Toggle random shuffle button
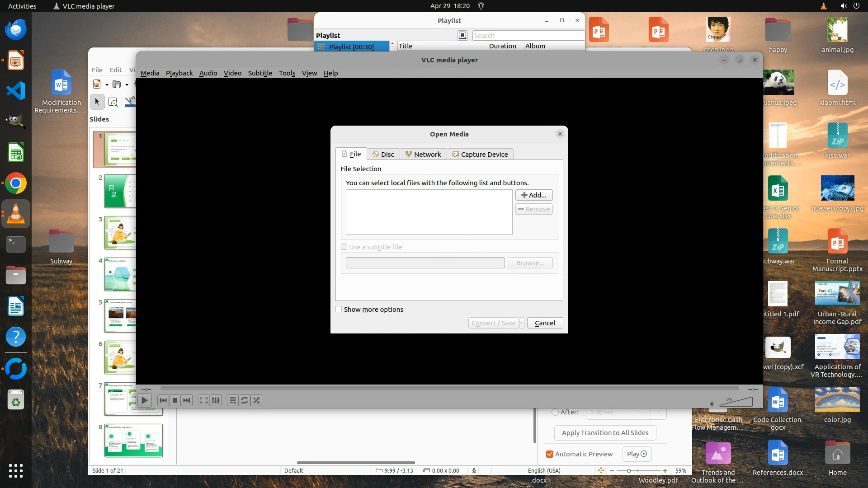 (x=256, y=400)
